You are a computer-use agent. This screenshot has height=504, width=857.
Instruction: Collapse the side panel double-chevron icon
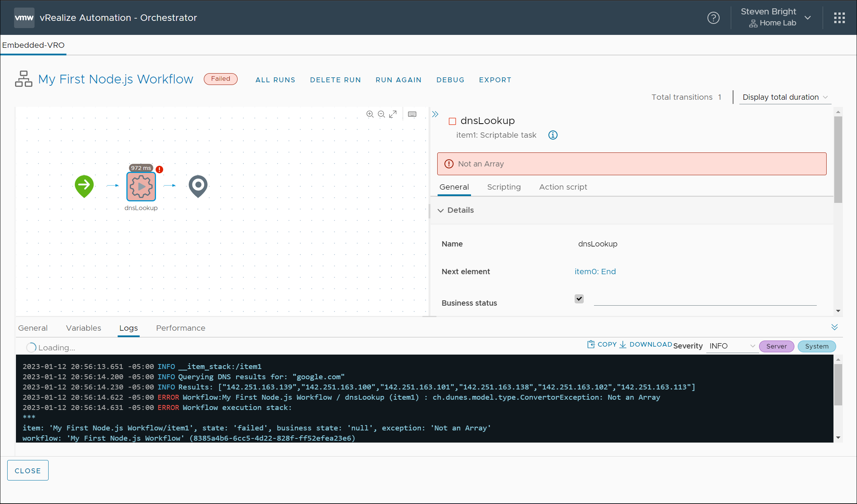coord(435,114)
